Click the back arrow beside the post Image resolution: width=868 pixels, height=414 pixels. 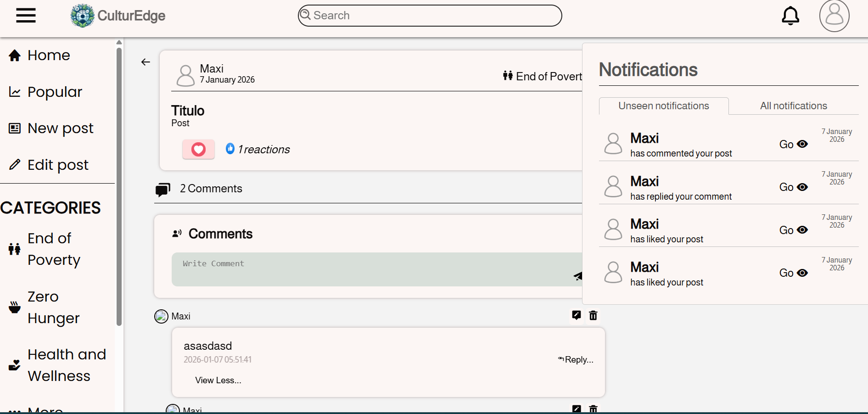146,62
